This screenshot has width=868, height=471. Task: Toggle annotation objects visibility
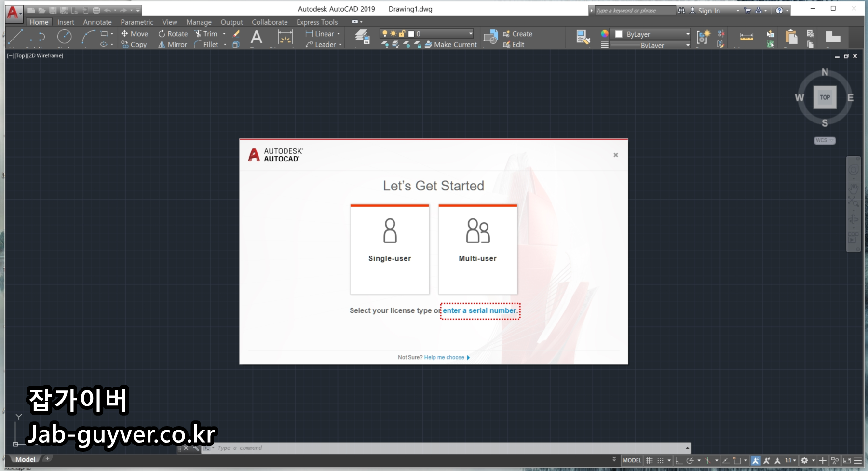pos(756,460)
